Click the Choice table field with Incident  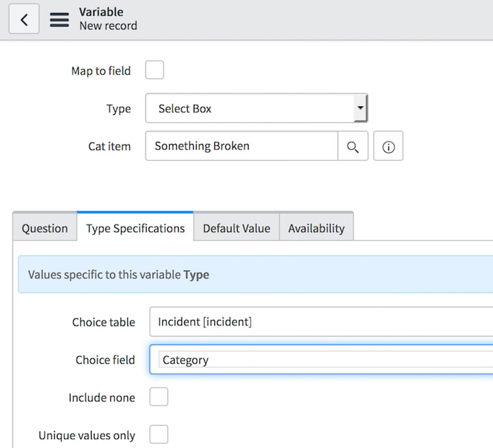click(x=322, y=322)
